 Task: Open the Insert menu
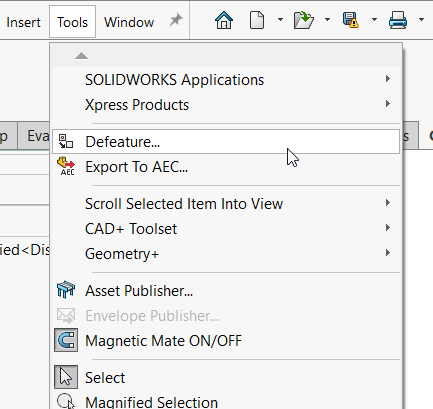tap(23, 22)
